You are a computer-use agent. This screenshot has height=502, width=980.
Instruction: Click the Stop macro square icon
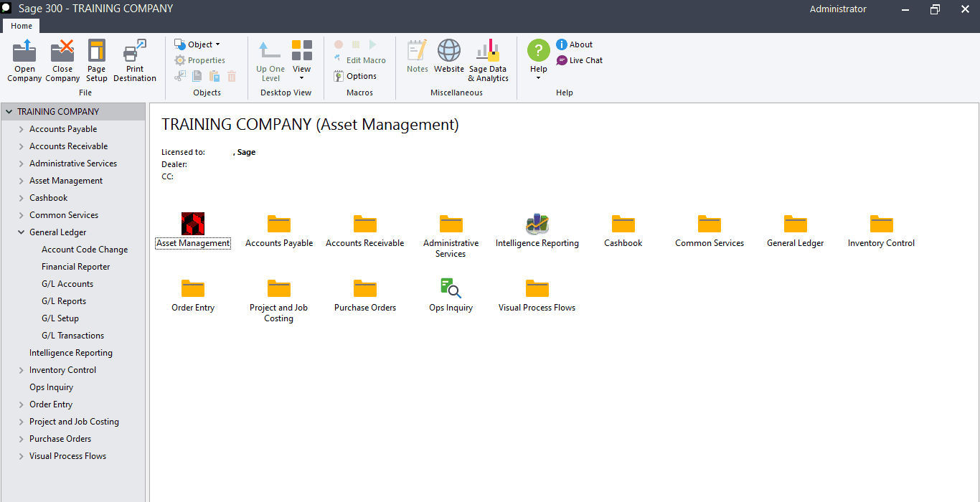tap(356, 44)
